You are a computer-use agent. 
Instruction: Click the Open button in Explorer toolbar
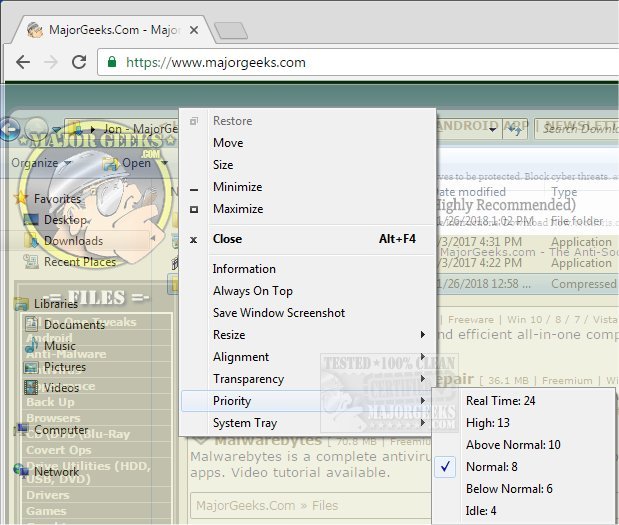click(x=126, y=163)
